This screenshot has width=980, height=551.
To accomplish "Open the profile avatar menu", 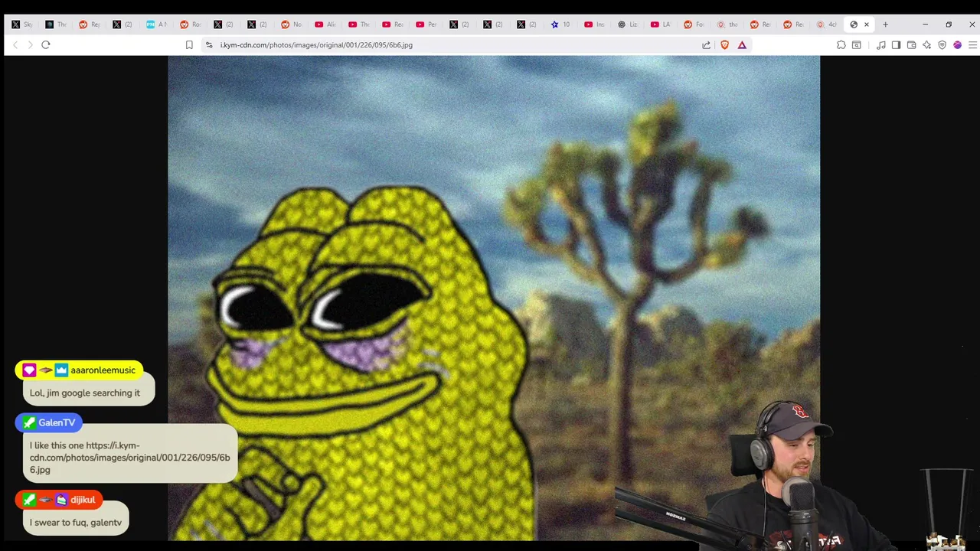I will point(957,45).
